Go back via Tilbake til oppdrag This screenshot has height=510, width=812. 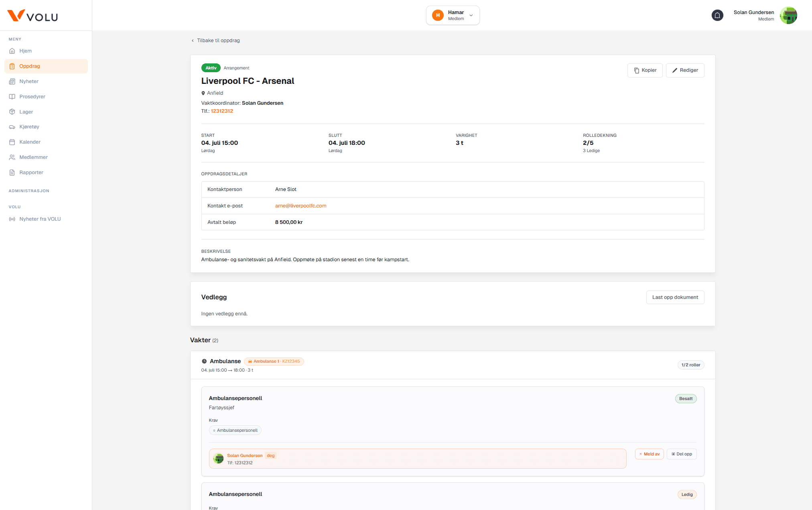tap(215, 41)
